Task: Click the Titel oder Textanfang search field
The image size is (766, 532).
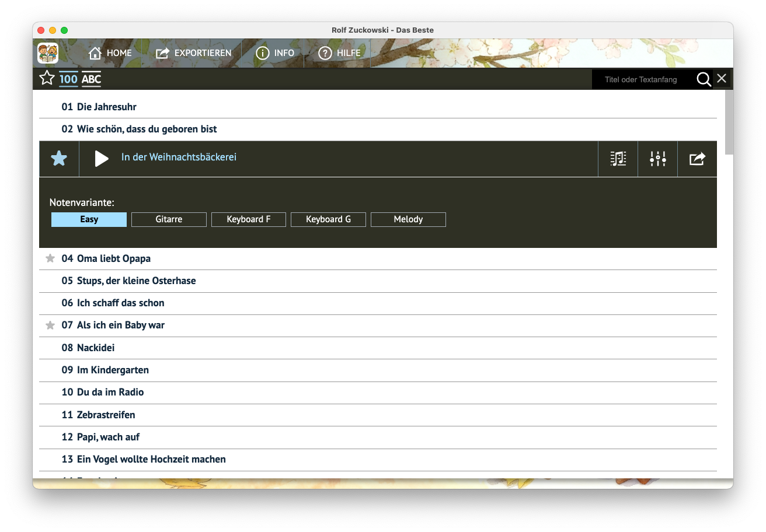Action: point(642,79)
